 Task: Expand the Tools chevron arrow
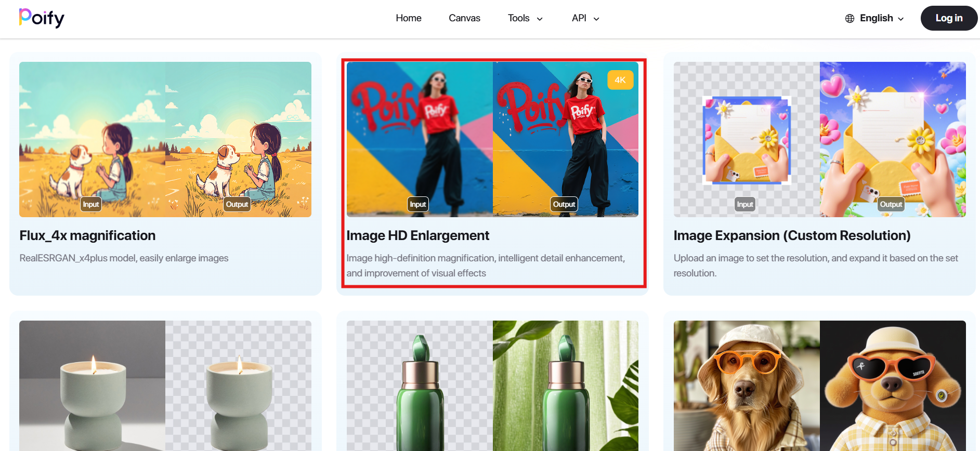point(540,19)
